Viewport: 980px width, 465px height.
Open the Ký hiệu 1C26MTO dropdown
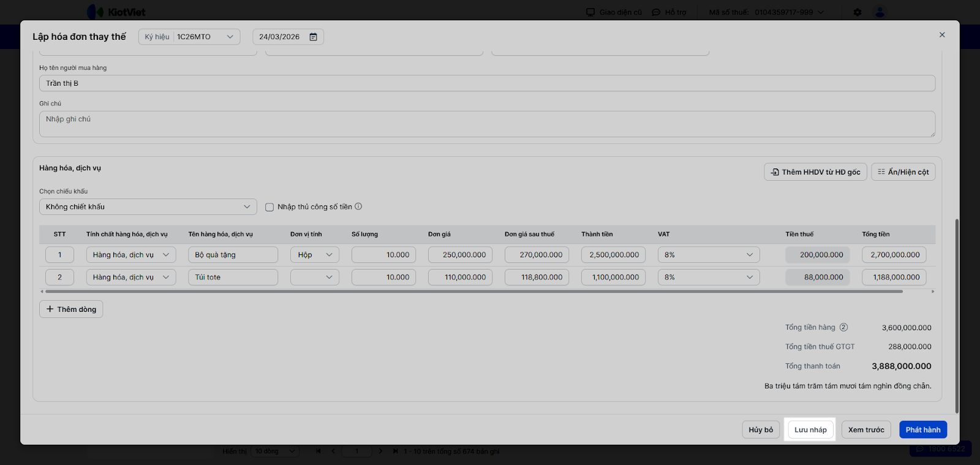click(x=189, y=37)
